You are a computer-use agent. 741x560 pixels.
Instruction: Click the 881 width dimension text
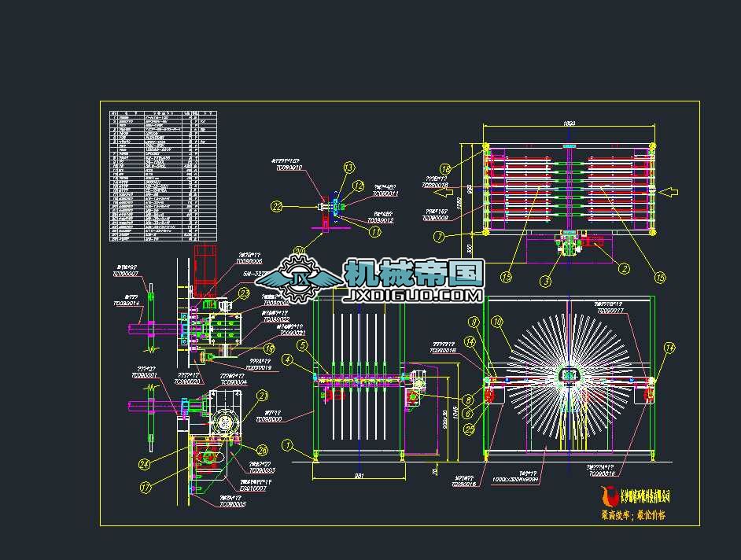[x=359, y=477]
